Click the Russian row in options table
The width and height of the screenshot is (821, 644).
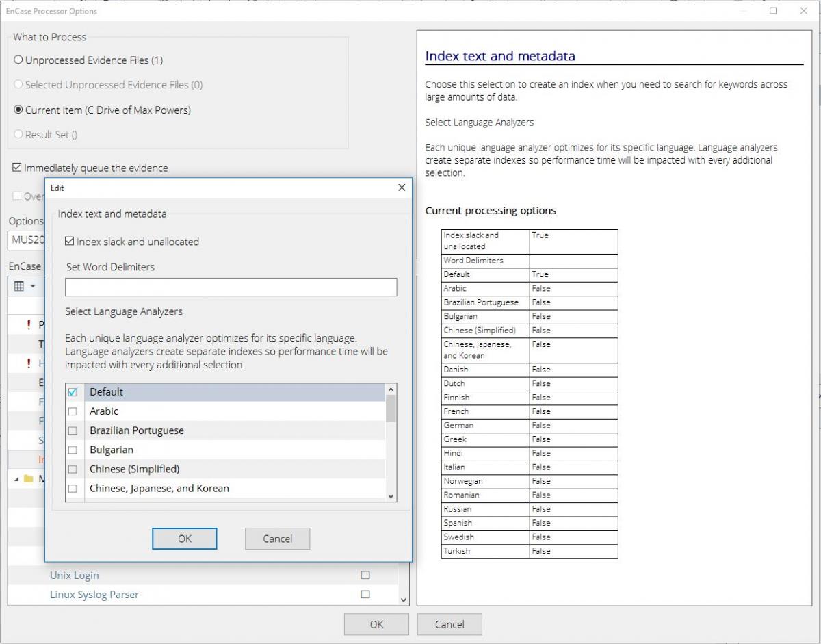[530, 509]
